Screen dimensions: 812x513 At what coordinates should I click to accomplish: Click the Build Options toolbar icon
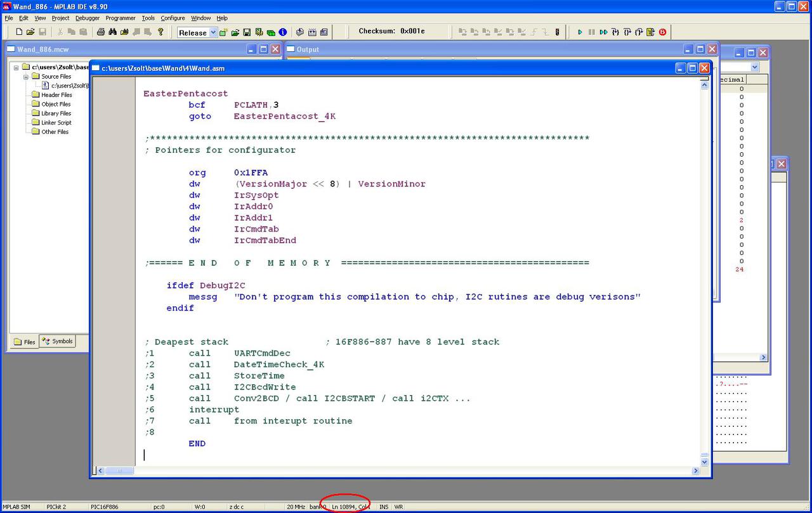259,32
